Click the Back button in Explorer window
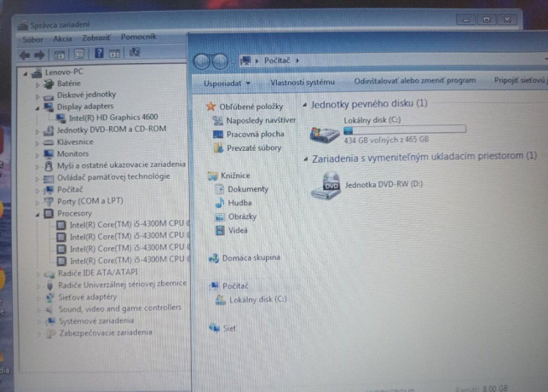This screenshot has width=548, height=392. (202, 61)
